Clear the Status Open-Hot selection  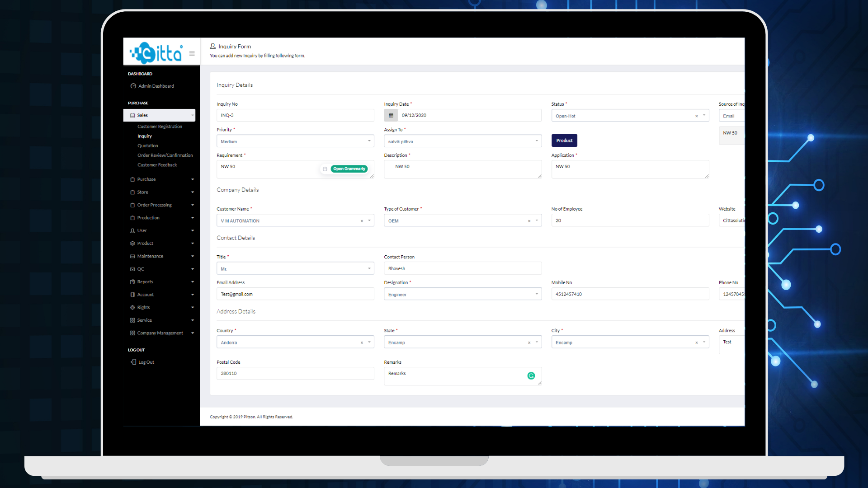[697, 116]
